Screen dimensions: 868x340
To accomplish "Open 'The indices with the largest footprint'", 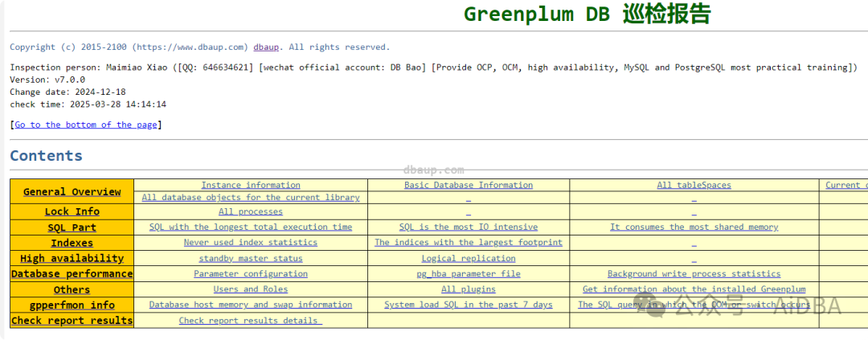I will 469,243.
